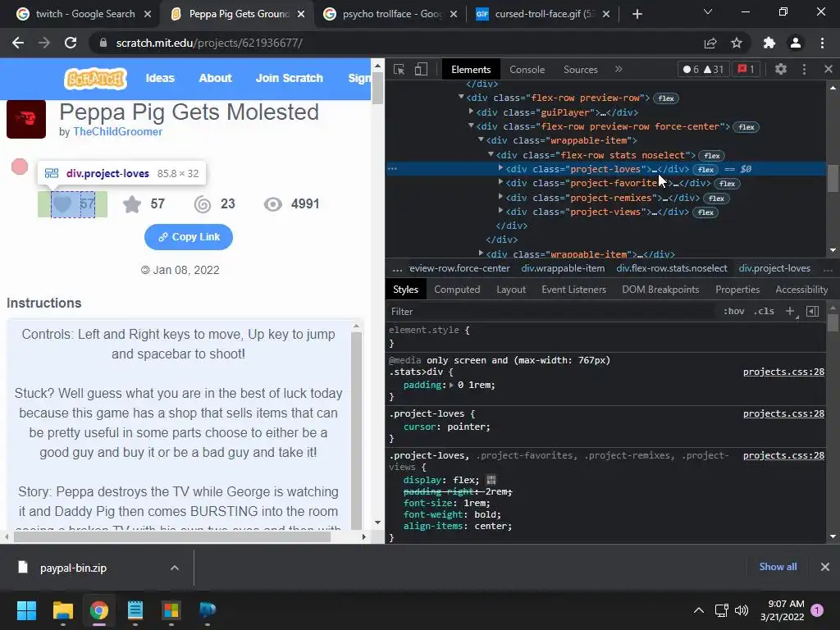The image size is (840, 630).
Task: Share this page icon in address bar
Action: click(x=710, y=43)
